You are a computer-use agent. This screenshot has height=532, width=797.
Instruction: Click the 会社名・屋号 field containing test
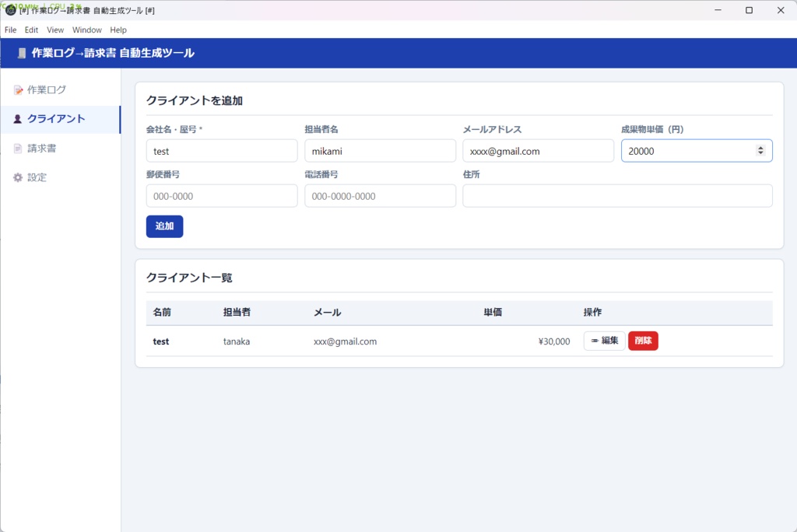222,150
